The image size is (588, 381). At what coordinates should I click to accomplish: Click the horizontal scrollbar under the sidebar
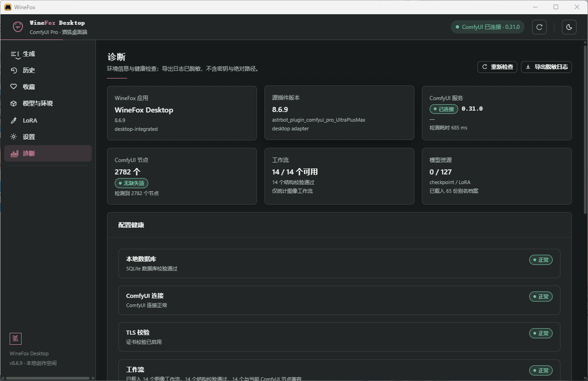point(48,378)
